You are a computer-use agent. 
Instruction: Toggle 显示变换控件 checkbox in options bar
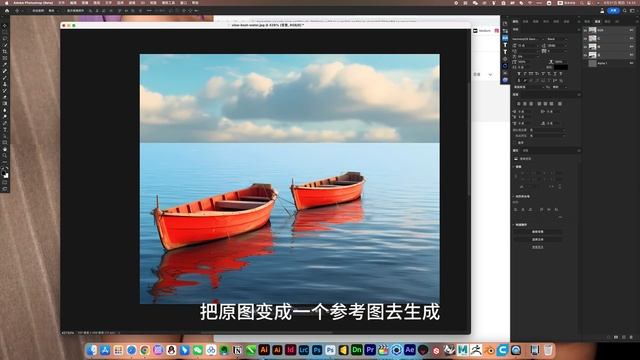[65, 11]
